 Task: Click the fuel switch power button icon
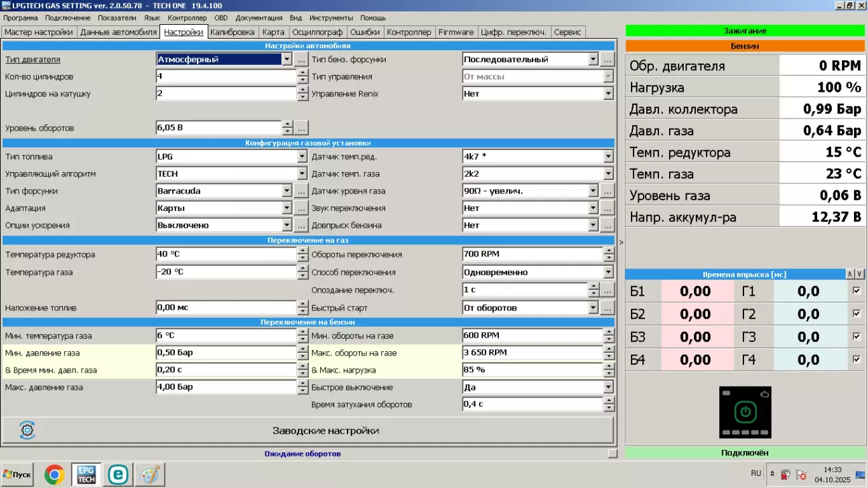(745, 412)
